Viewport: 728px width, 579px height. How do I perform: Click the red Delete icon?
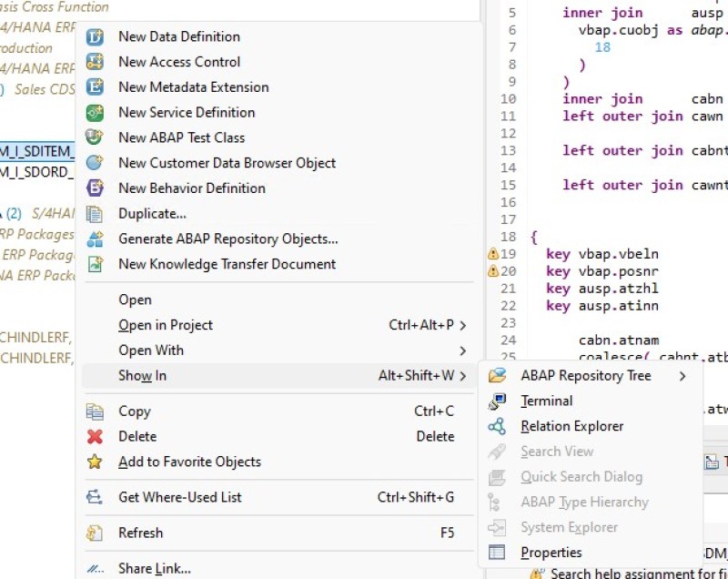tap(95, 437)
